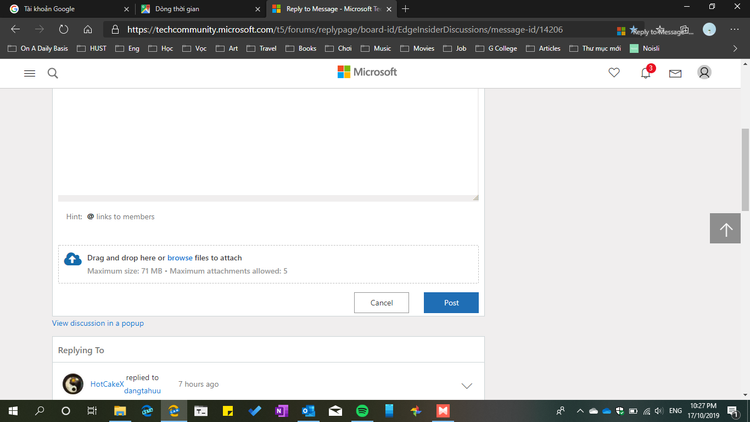
Task: Switch to the Dòng thời gian tab
Action: click(200, 9)
